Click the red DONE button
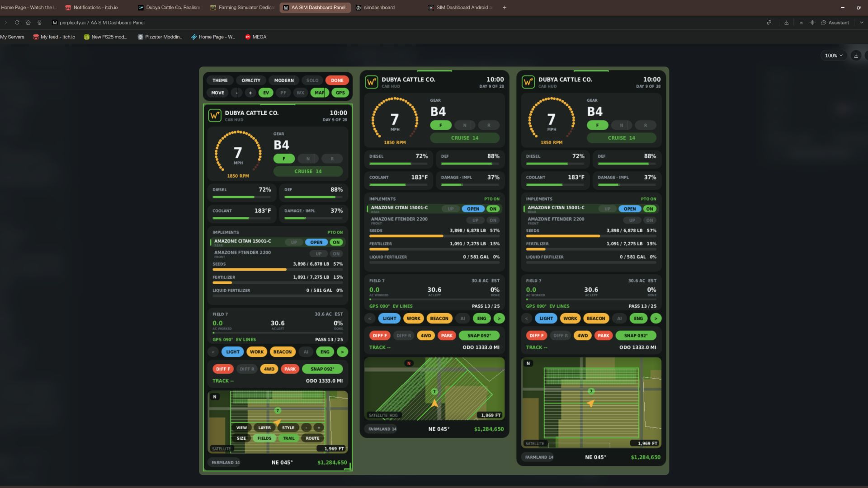This screenshot has width=868, height=488. 337,80
